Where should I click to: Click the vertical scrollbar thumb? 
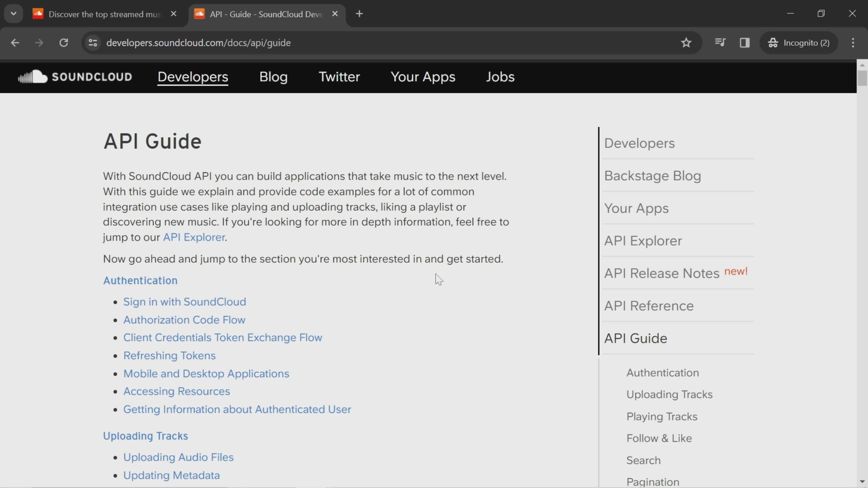(x=862, y=78)
